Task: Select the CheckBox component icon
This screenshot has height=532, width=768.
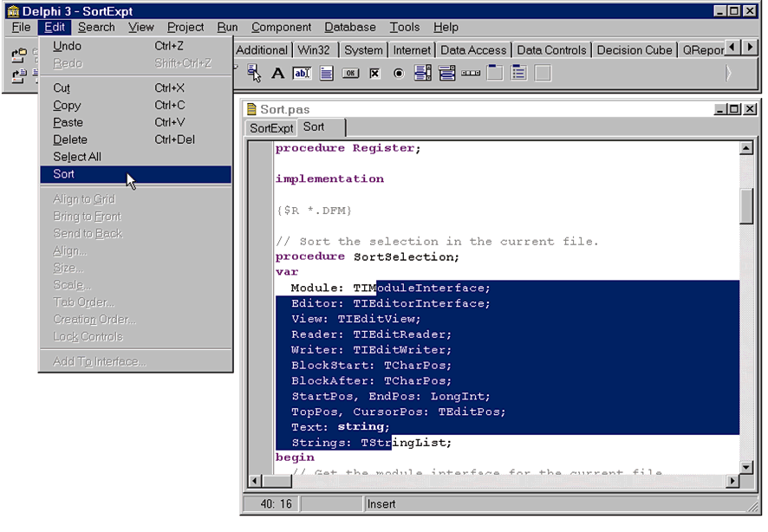Action: pyautogui.click(x=374, y=74)
